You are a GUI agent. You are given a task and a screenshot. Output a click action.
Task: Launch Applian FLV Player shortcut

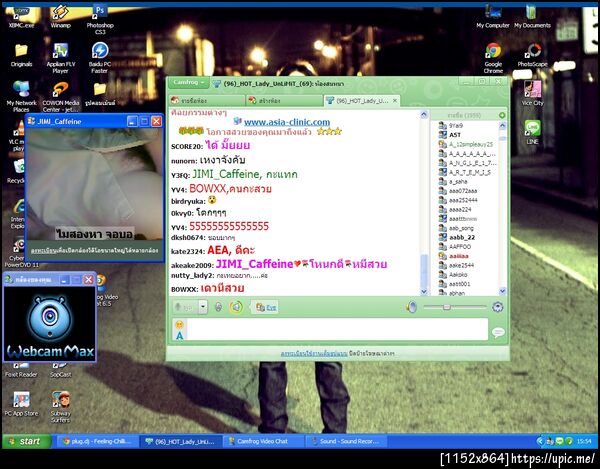(x=60, y=58)
